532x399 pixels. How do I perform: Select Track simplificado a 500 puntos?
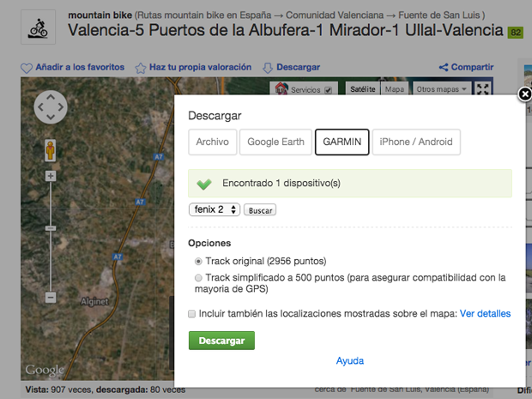pos(198,278)
